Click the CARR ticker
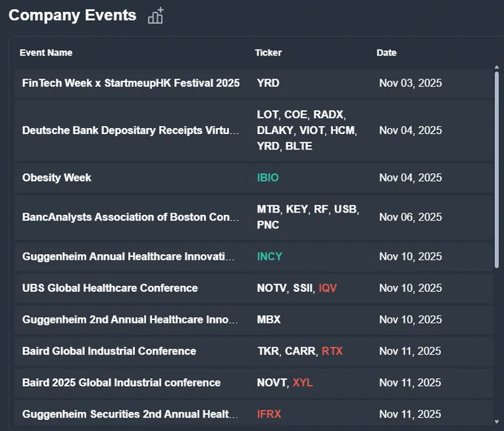The height and width of the screenshot is (431, 504). pos(300,351)
